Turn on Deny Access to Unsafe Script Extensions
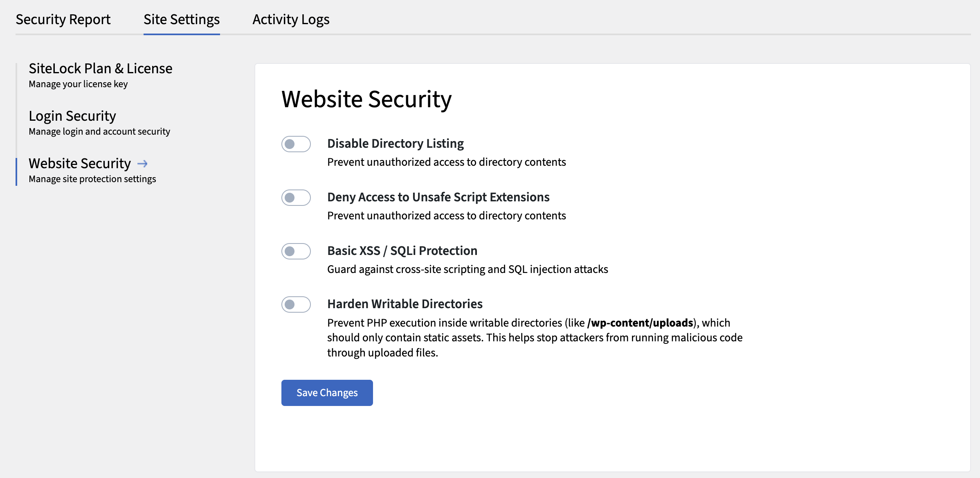The height and width of the screenshot is (478, 980). click(x=296, y=198)
